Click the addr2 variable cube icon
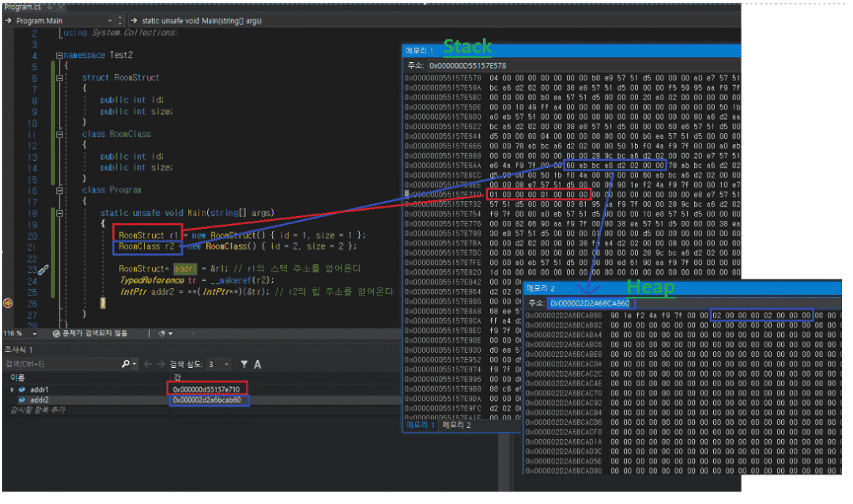The image size is (853, 504). pos(22,400)
